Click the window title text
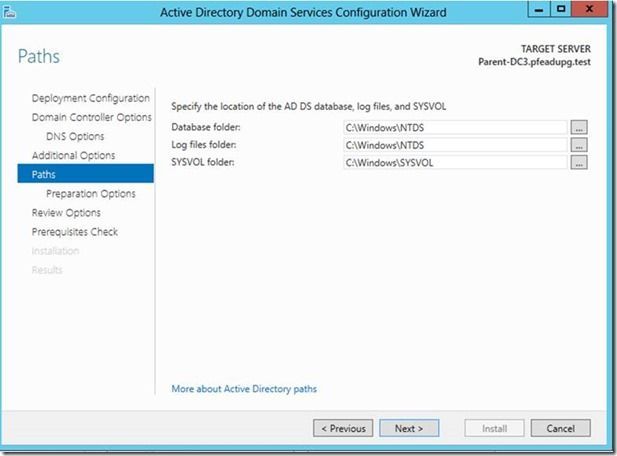The width and height of the screenshot is (617, 456). [x=303, y=13]
